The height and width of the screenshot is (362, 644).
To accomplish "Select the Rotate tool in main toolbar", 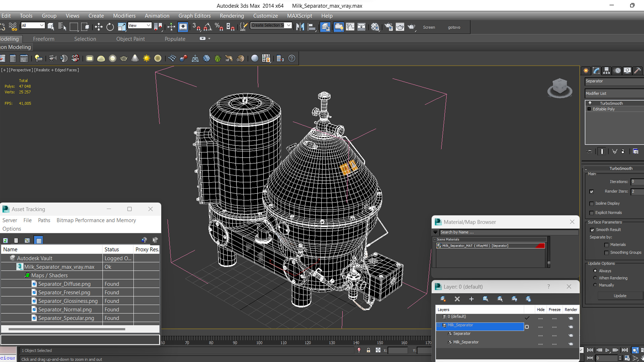I will [x=110, y=27].
